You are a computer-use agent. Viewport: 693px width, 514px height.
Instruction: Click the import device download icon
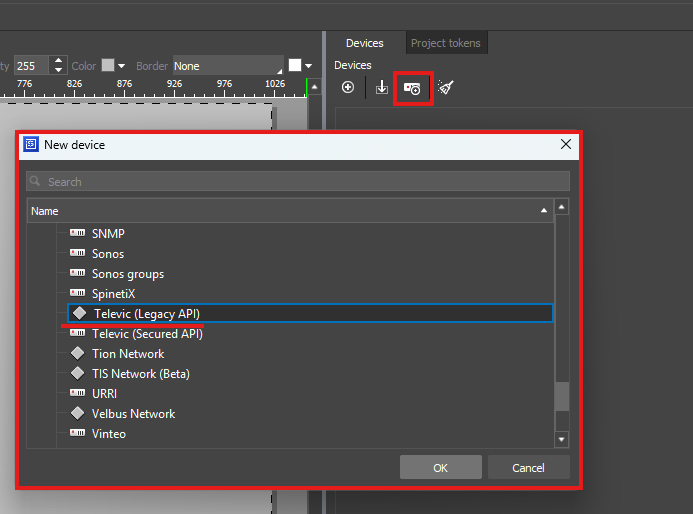(x=381, y=88)
